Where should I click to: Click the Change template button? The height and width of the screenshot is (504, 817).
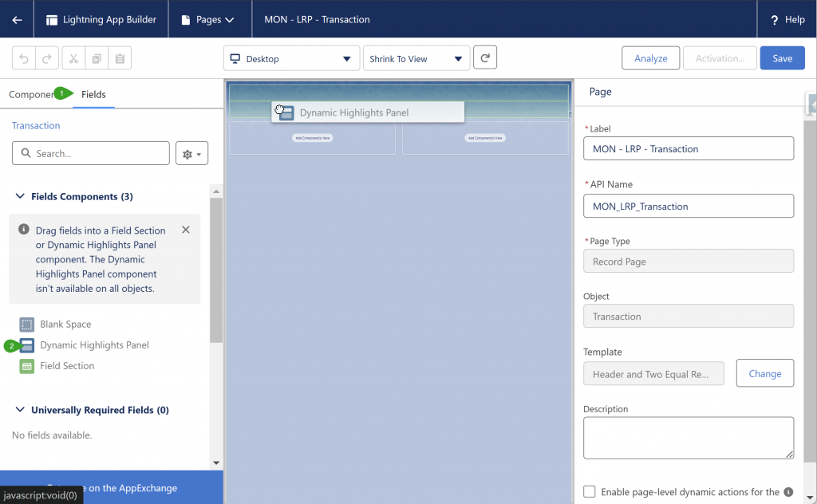click(x=765, y=373)
